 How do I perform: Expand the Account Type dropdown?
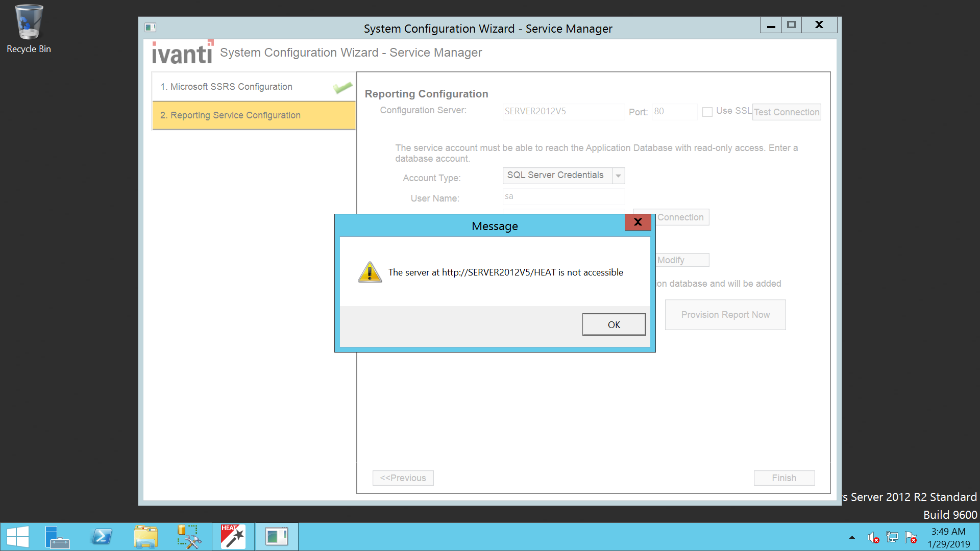[618, 176]
